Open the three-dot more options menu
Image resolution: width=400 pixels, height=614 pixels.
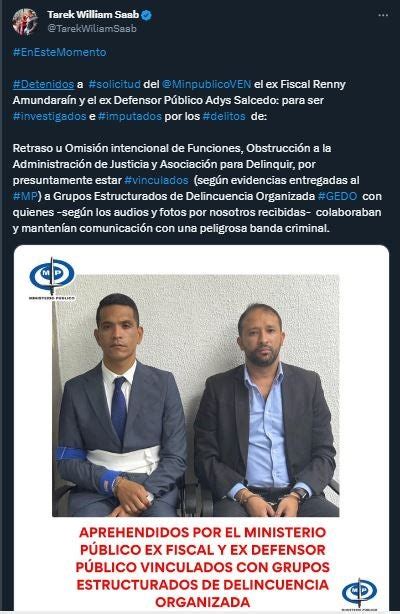click(383, 15)
